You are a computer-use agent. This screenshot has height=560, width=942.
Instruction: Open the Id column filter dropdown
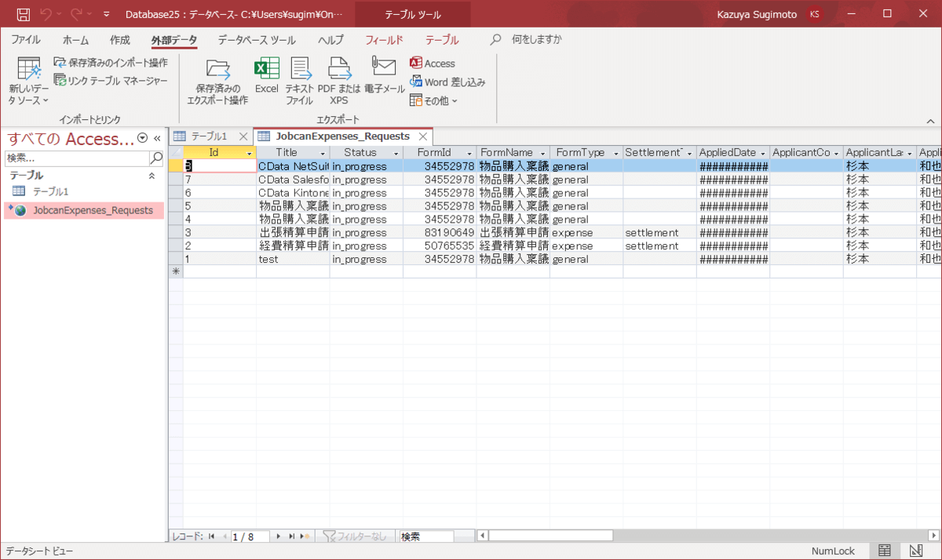(x=250, y=153)
